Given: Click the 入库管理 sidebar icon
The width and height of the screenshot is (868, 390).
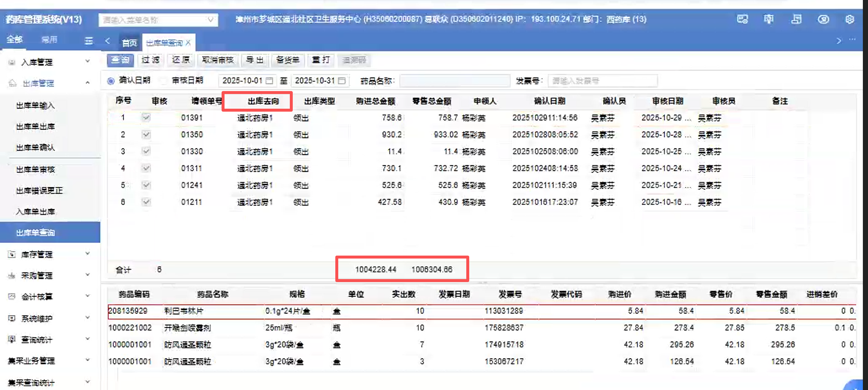Looking at the screenshot, I should [12, 62].
